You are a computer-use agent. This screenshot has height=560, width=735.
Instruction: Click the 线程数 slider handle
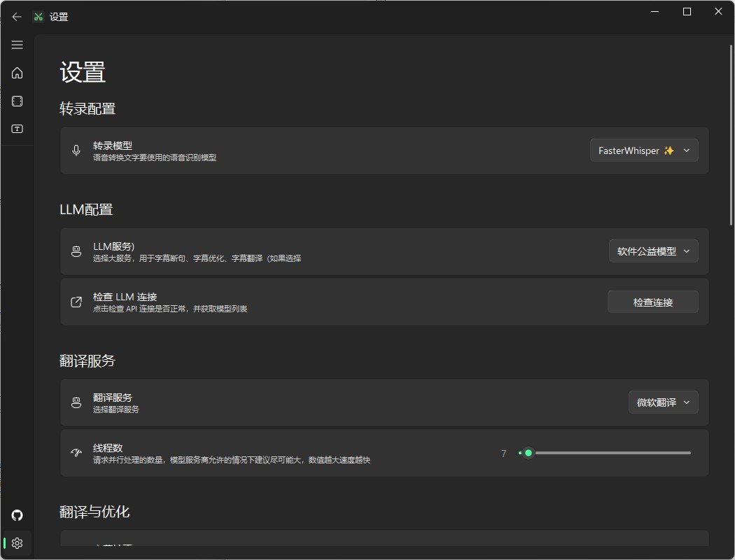(x=528, y=453)
